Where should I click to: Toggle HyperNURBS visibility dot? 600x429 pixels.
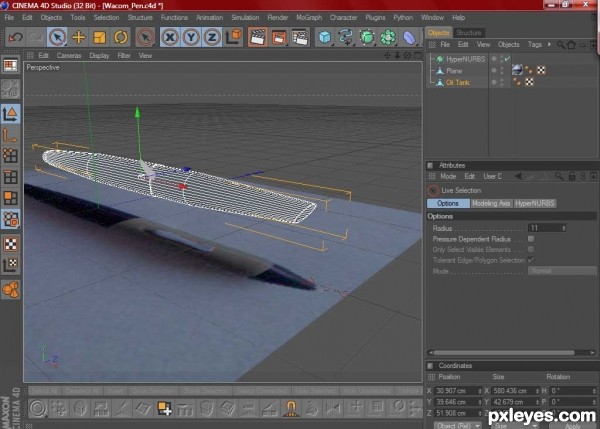494,59
